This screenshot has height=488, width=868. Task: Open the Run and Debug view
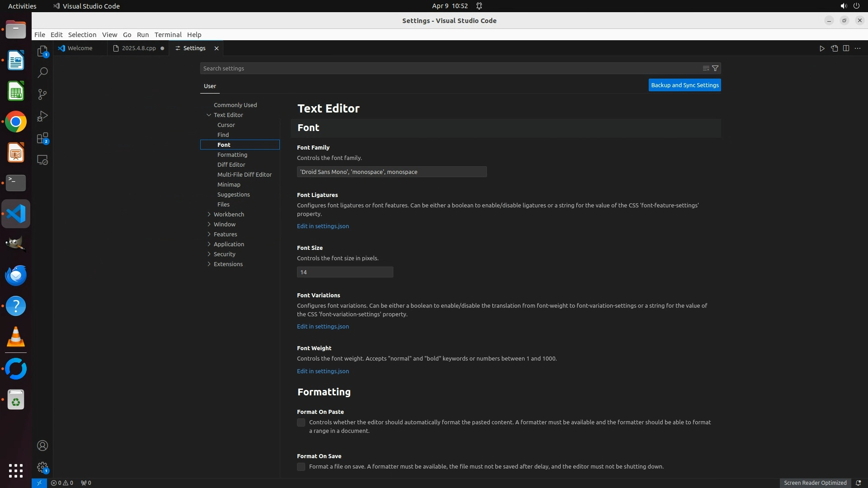click(42, 116)
